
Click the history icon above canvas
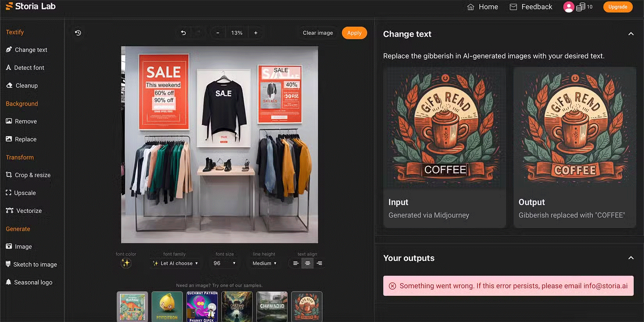[x=78, y=33]
